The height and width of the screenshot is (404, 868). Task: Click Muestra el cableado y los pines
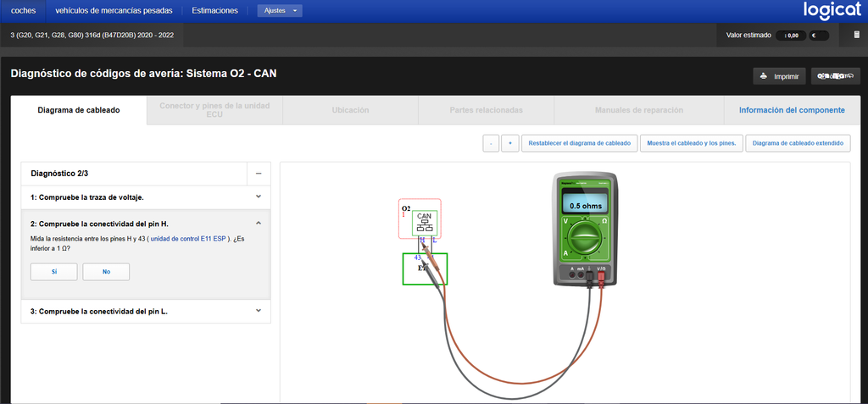tap(692, 143)
